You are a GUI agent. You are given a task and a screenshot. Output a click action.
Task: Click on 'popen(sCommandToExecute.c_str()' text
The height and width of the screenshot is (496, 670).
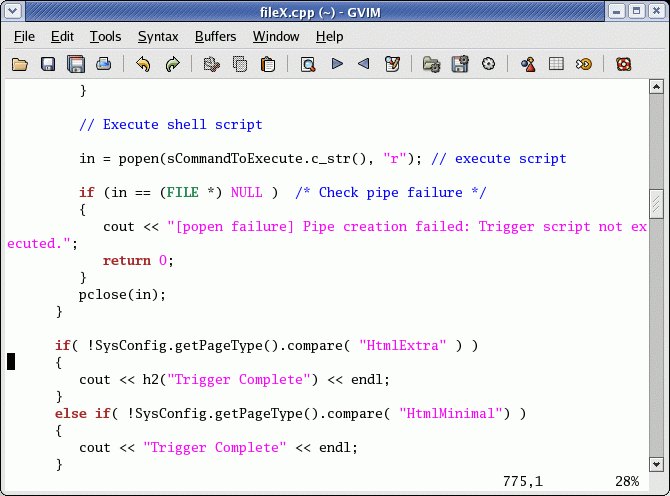tap(241, 159)
